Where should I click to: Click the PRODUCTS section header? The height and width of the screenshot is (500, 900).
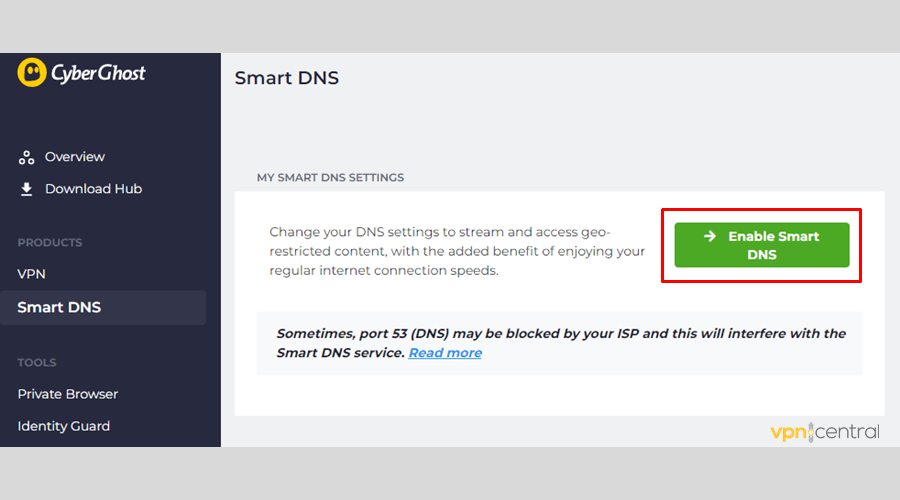tap(50, 242)
